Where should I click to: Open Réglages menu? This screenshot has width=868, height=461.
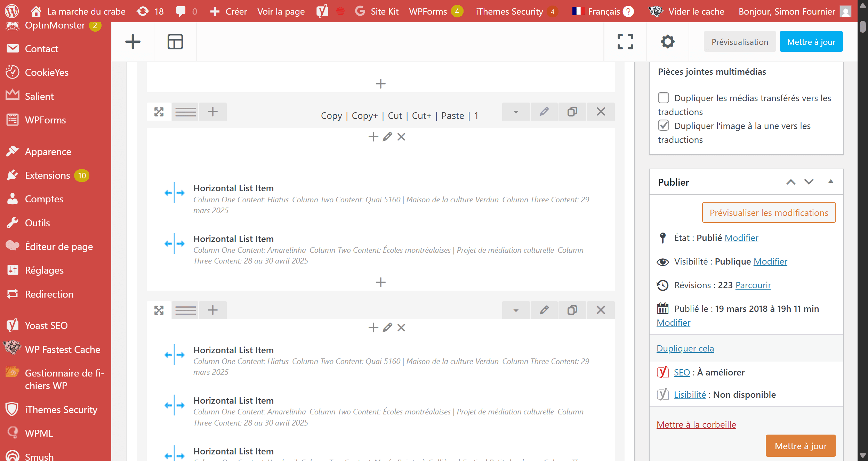44,270
